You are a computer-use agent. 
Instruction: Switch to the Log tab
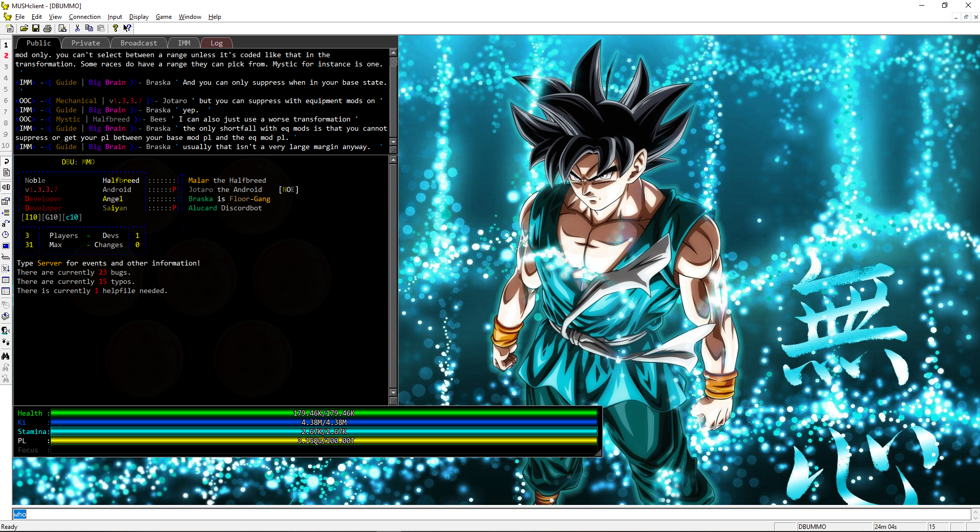[217, 43]
